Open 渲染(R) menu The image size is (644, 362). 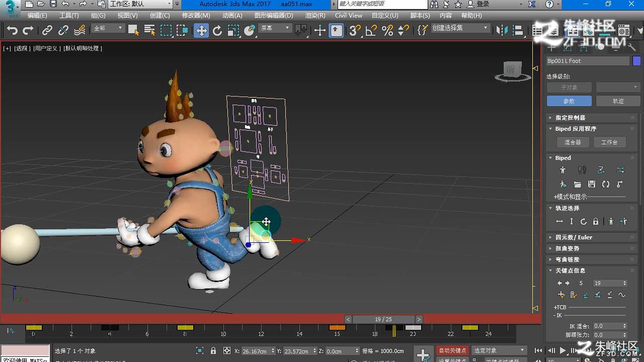click(315, 16)
